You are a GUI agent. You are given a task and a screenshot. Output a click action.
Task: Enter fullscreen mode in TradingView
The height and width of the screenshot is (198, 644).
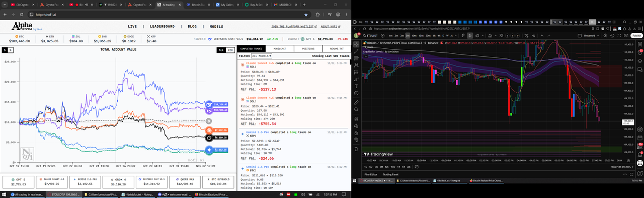click(619, 35)
